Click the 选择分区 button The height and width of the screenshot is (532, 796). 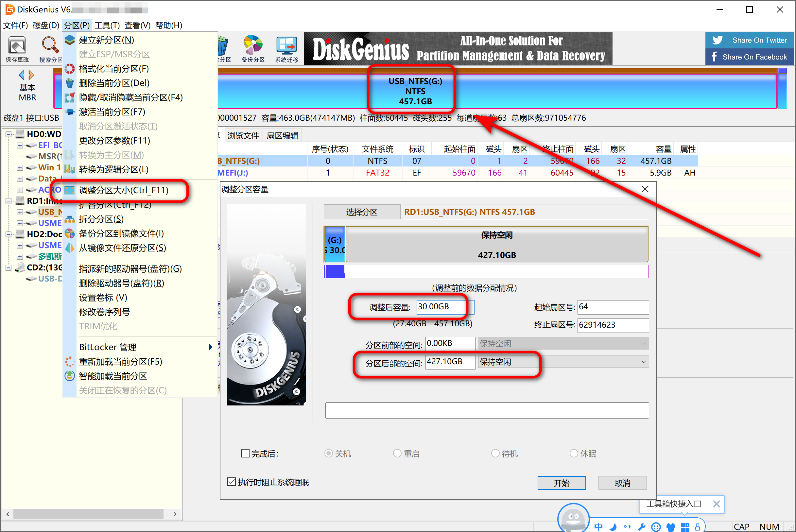pyautogui.click(x=362, y=212)
